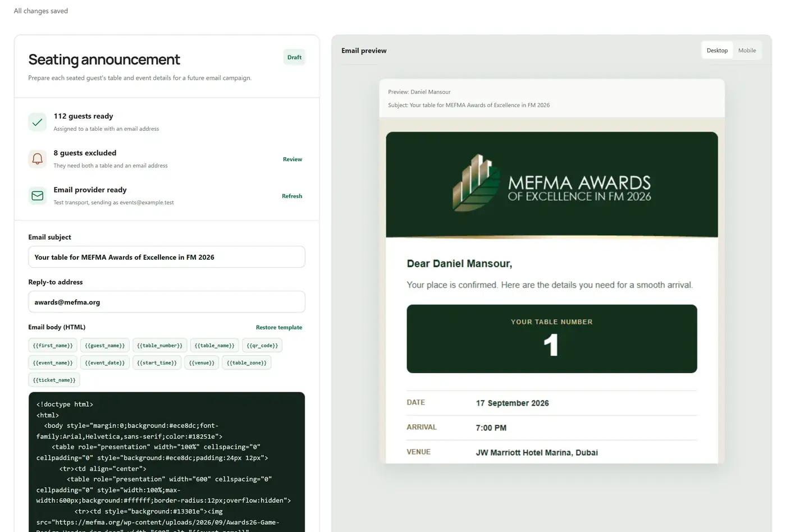Click the "JW Marriott Hotel Marina, Dubai" venue

(537, 453)
